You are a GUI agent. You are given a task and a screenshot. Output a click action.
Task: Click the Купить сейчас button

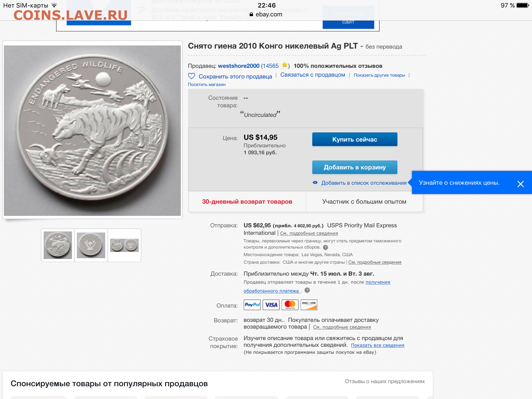point(355,139)
